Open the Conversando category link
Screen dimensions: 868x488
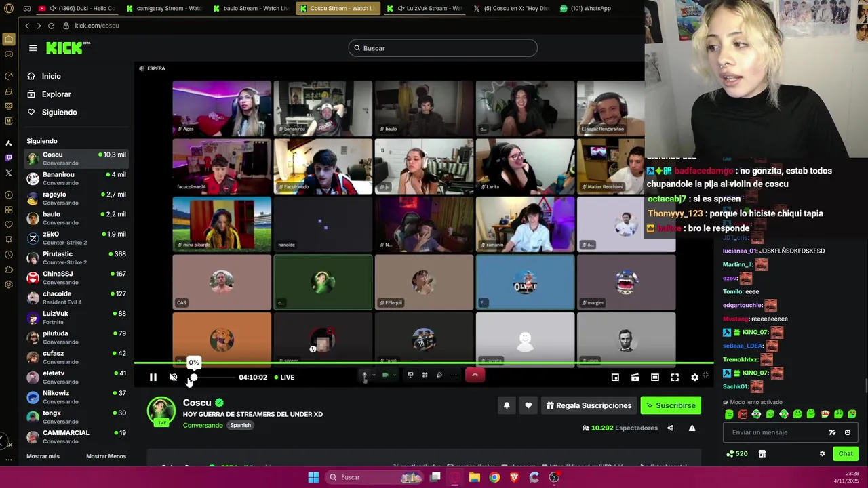tap(203, 425)
